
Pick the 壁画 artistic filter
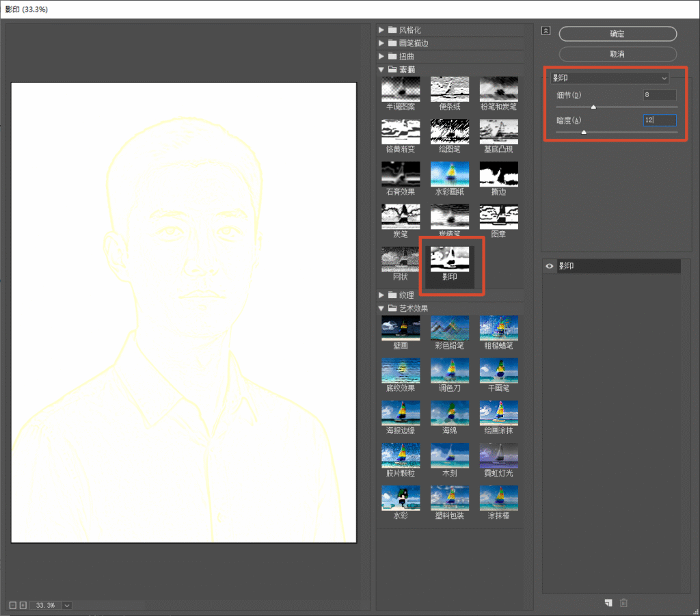tap(401, 329)
